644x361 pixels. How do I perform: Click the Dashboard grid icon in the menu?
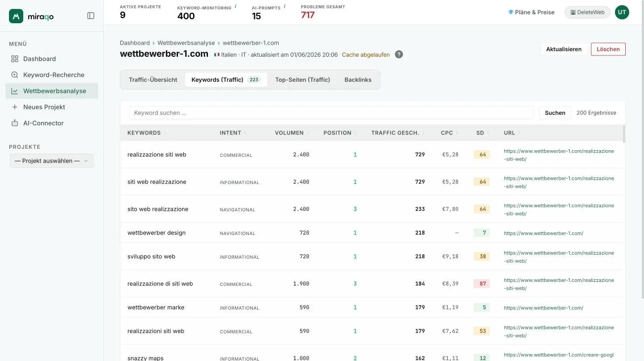(x=15, y=59)
